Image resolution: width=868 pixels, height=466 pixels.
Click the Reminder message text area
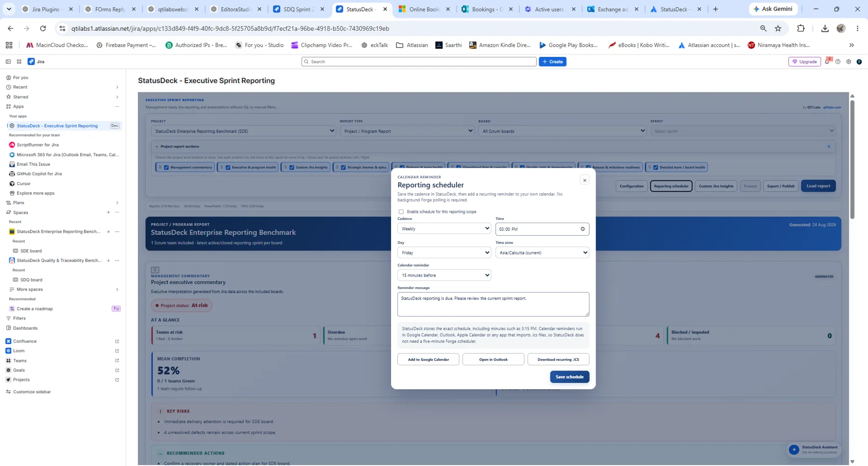pos(493,304)
